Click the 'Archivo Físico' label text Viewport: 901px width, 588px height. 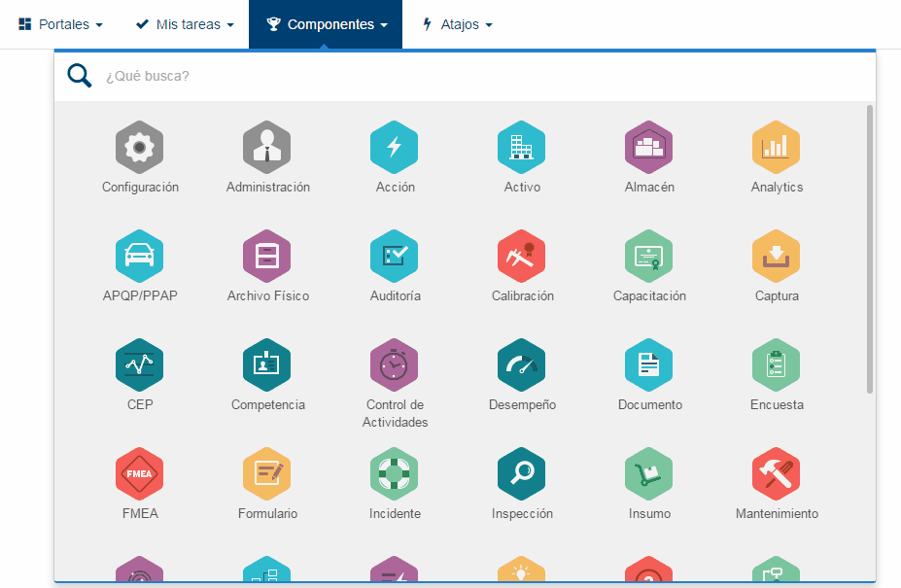pyautogui.click(x=267, y=296)
